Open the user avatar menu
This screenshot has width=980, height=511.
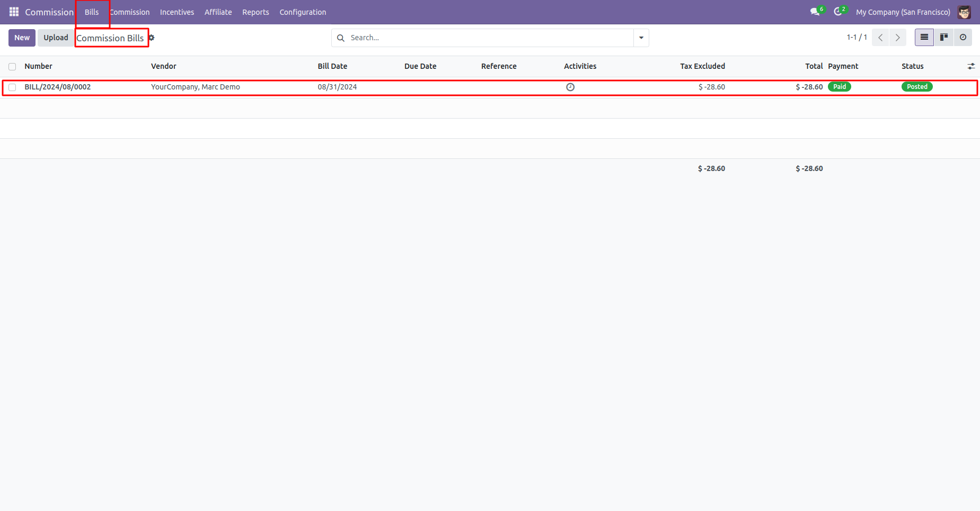[x=964, y=12]
